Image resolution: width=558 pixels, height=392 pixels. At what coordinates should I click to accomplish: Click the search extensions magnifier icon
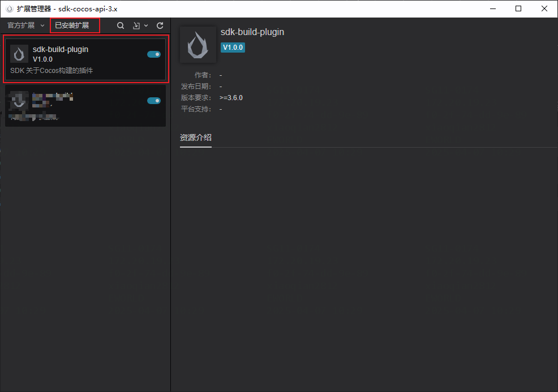[x=121, y=25]
